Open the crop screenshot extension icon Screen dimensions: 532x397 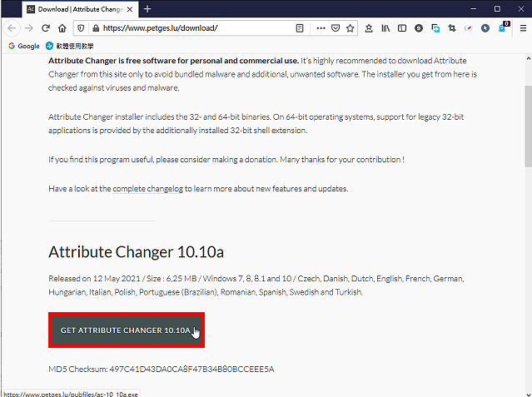click(452, 28)
